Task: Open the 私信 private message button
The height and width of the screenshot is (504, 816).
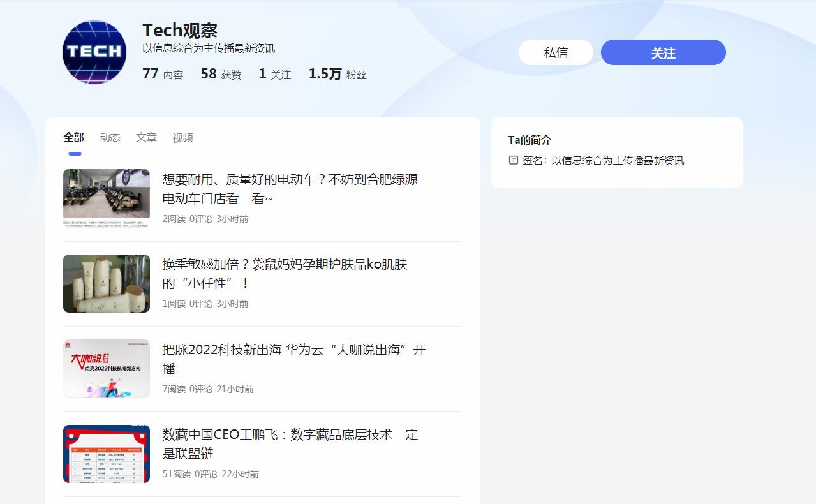Action: (x=556, y=52)
